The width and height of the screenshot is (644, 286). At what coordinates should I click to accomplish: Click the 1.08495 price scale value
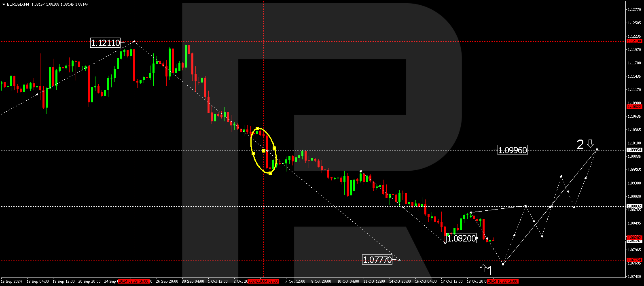634,223
